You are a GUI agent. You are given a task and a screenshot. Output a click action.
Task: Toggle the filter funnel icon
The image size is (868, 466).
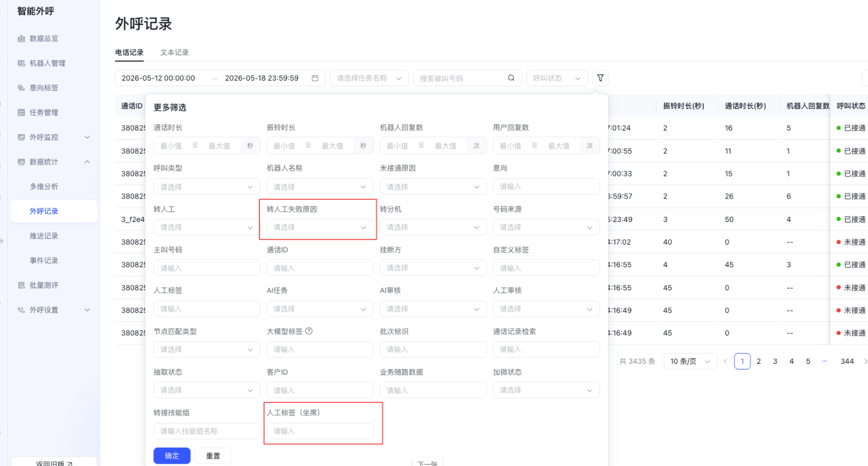tap(601, 78)
